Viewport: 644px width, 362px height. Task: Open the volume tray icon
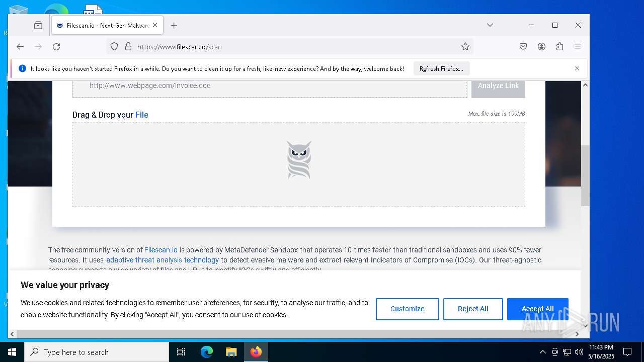coord(579,352)
